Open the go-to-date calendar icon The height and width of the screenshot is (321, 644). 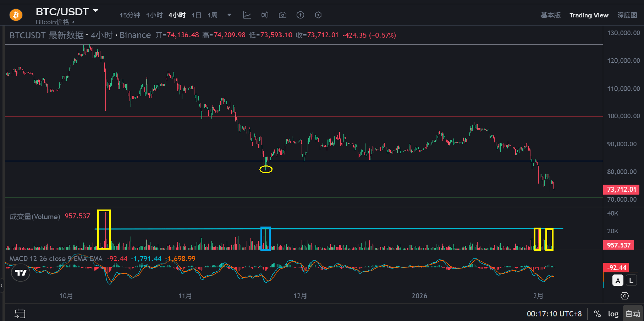click(20, 313)
